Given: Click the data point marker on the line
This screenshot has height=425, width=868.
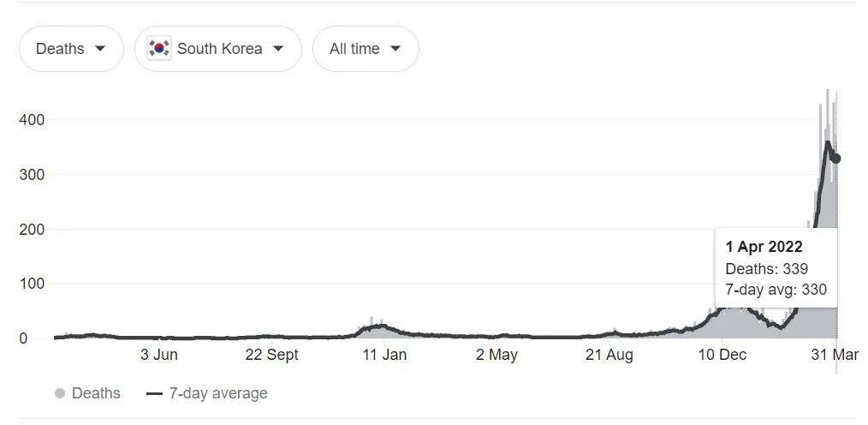Looking at the screenshot, I should point(836,159).
